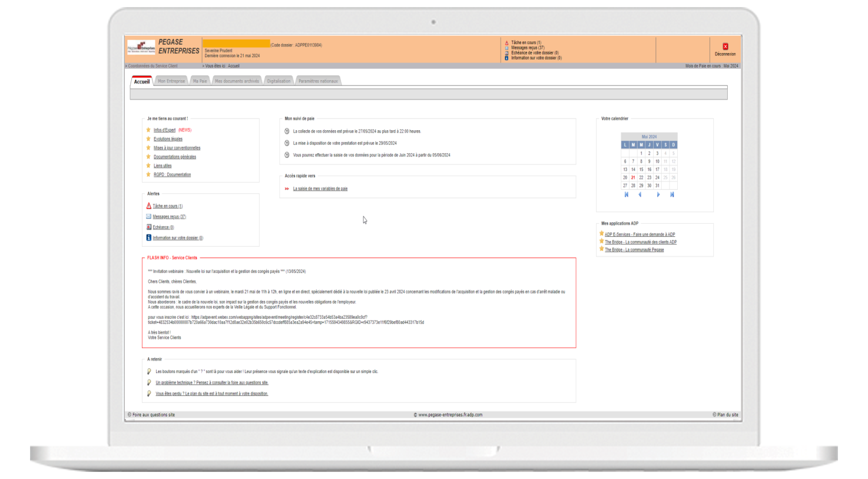Go to previous month in calendar

640,194
